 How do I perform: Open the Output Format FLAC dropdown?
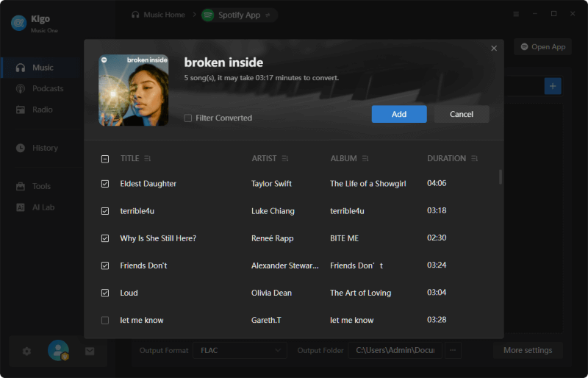point(240,351)
